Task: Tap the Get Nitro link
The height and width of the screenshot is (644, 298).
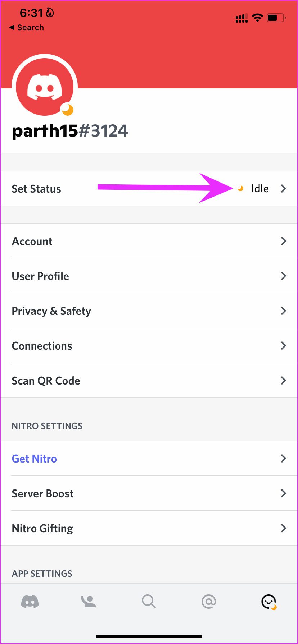Action: point(35,459)
